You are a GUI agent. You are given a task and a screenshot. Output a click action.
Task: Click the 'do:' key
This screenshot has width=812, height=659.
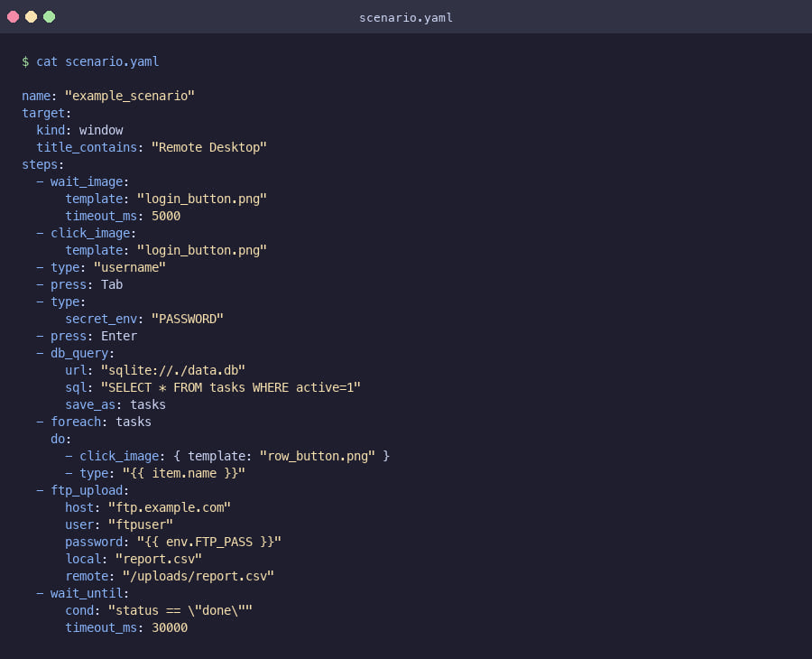coord(60,439)
